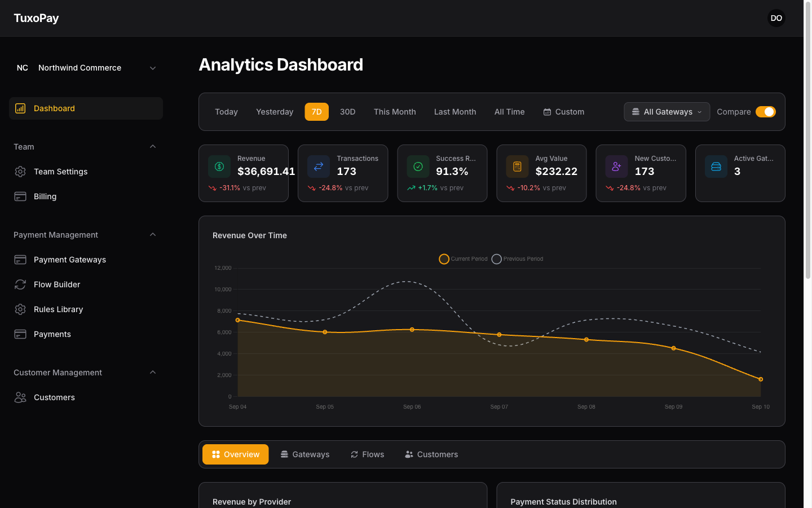Collapse the Payment Management section

[86, 235]
